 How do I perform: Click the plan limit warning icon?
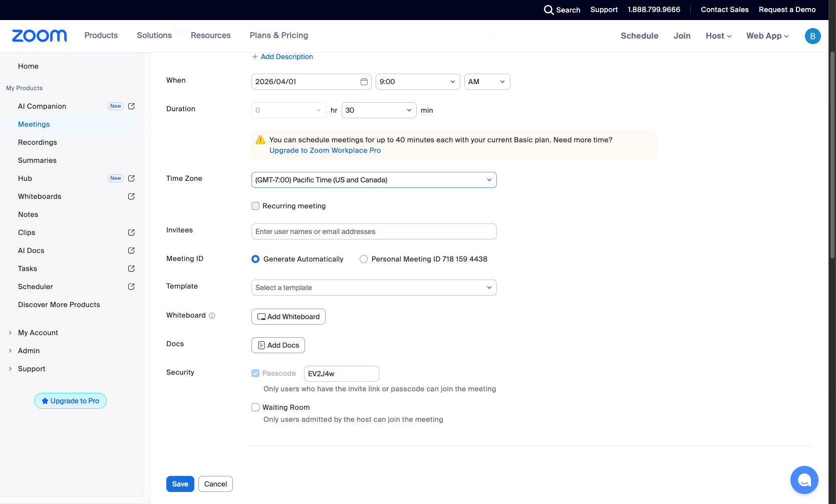tap(260, 140)
